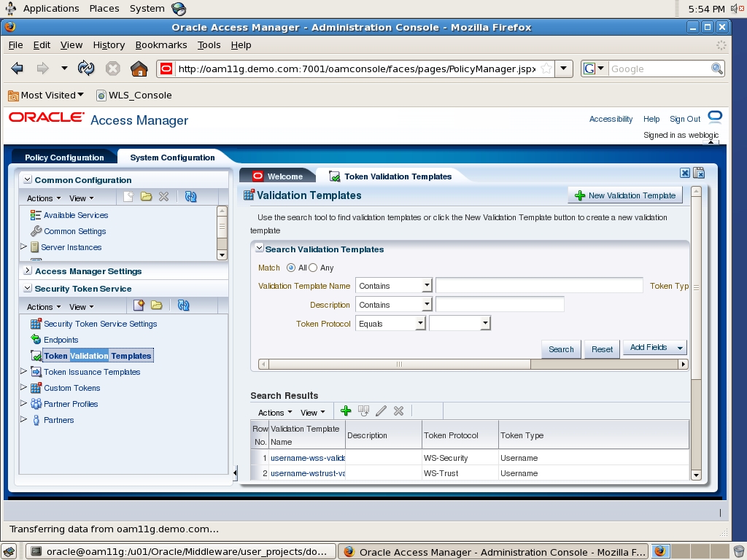This screenshot has height=560, width=747.
Task: Click pencil edit icon in Search Results toolbar
Action: [x=381, y=411]
